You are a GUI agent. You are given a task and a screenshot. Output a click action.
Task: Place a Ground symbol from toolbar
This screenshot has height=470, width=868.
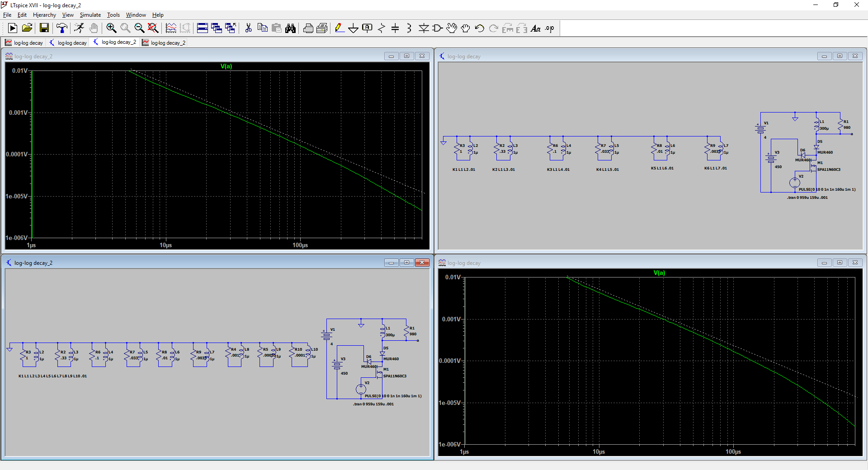pyautogui.click(x=353, y=28)
